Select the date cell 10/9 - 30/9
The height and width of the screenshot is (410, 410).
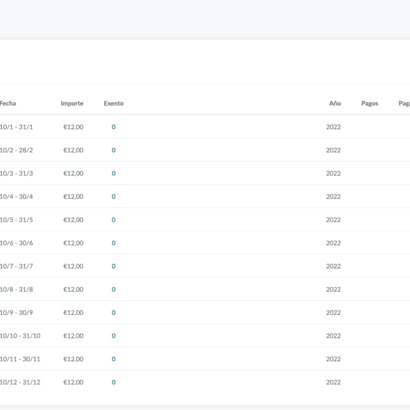tap(16, 313)
